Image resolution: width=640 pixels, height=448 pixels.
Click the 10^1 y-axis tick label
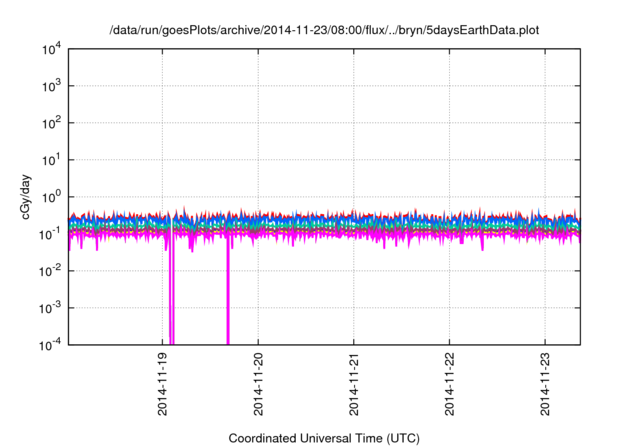click(52, 160)
